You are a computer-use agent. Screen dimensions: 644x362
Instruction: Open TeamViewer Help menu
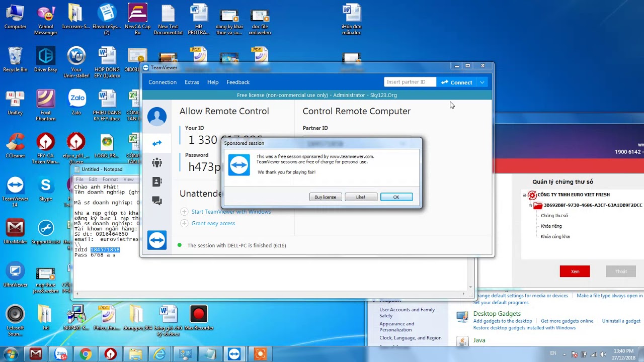[213, 82]
